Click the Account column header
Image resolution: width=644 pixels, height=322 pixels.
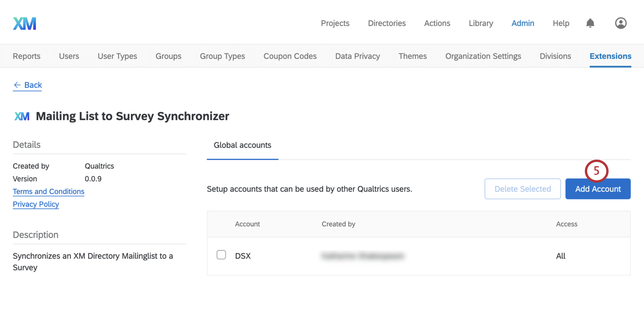point(247,224)
